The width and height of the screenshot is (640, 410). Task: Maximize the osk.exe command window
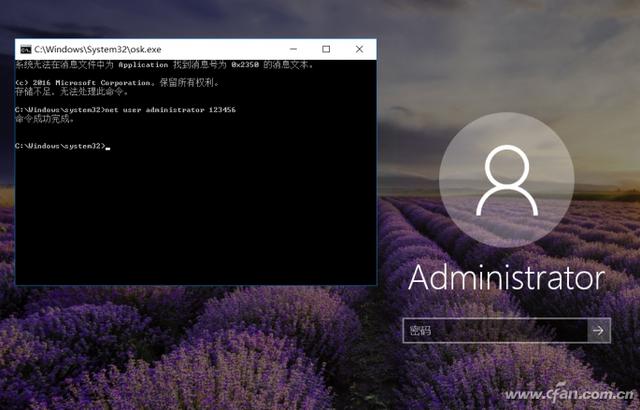(326, 49)
